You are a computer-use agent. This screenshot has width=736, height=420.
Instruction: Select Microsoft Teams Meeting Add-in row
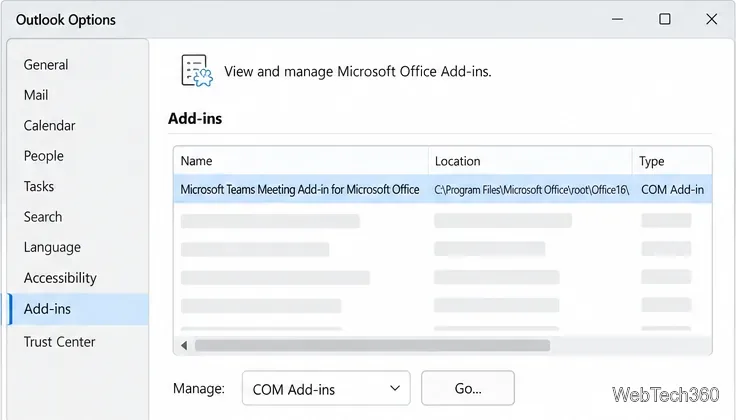point(443,189)
